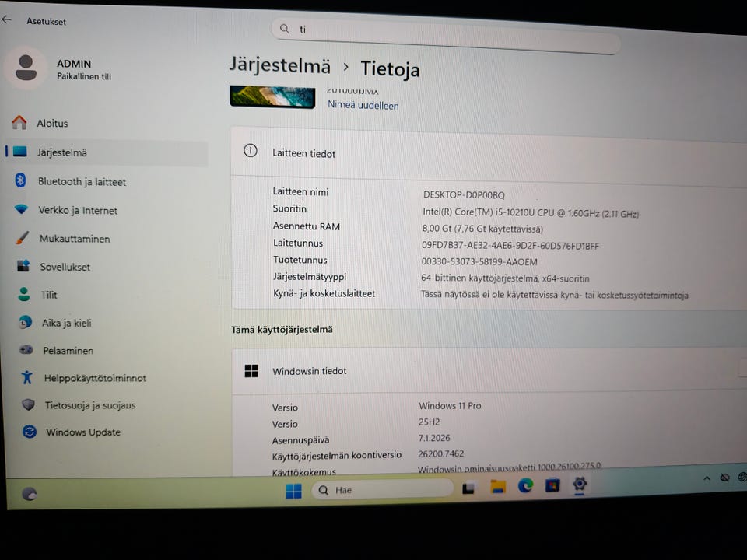747x560 pixels.
Task: Open Task View on the taskbar
Action: [x=468, y=488]
